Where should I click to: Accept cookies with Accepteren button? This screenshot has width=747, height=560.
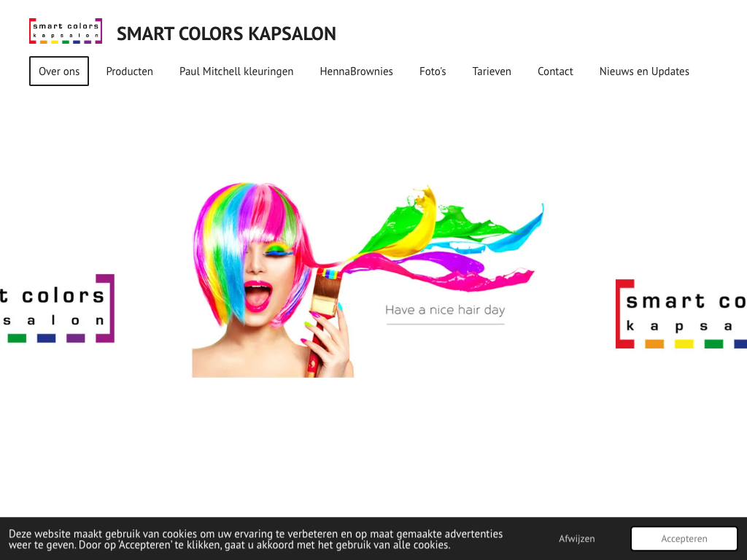[x=684, y=539]
